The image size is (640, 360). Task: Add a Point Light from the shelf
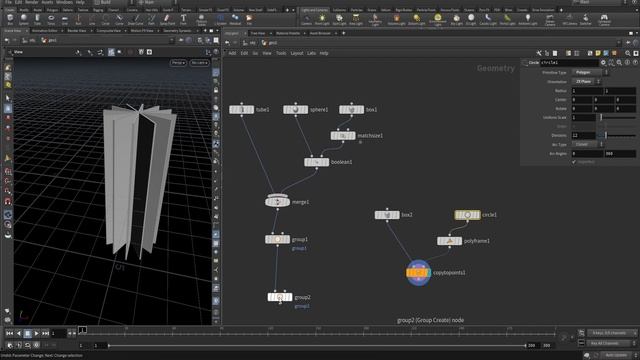click(322, 19)
